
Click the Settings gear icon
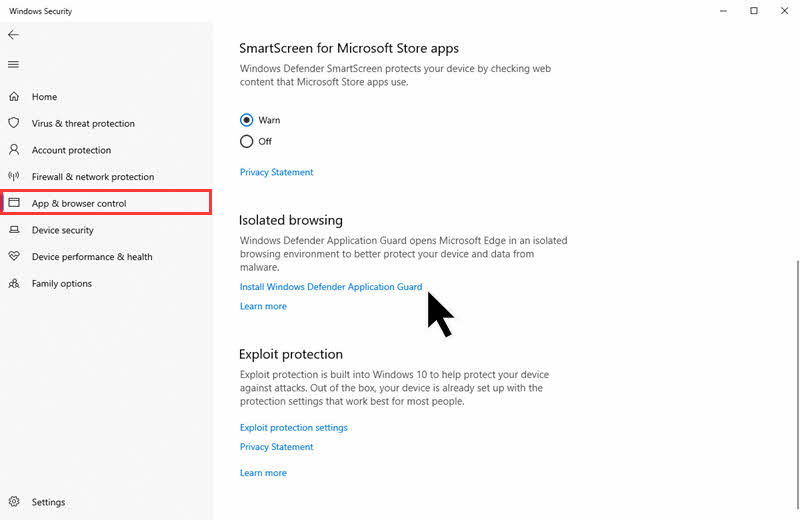tap(14, 502)
